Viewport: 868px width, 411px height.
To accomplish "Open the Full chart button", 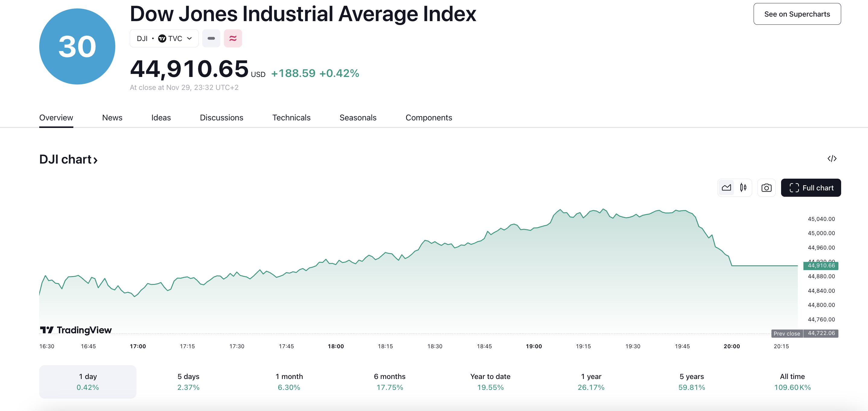I will tap(811, 188).
